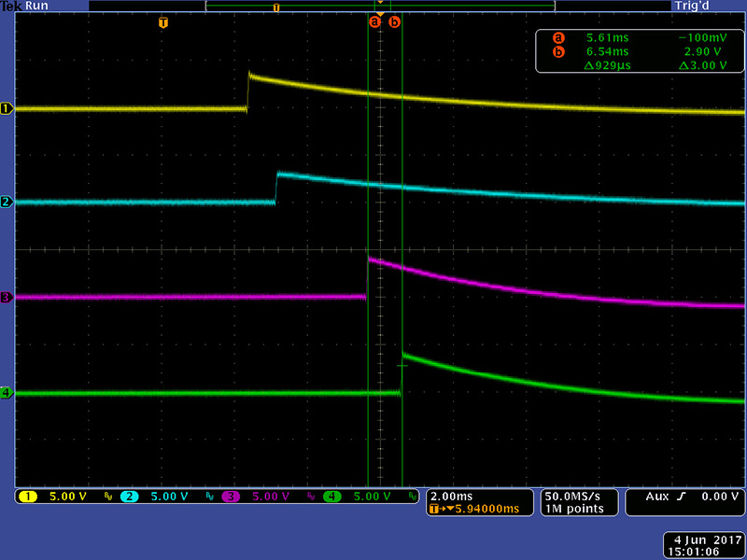747x560 pixels.
Task: Open the Aux trigger settings readout
Action: 684,497
